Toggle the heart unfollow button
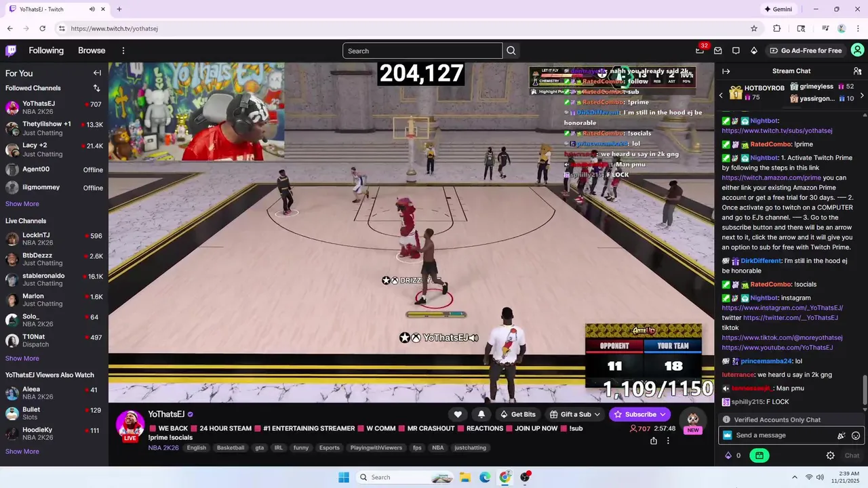Viewport: 868px width, 488px height. [x=458, y=414]
